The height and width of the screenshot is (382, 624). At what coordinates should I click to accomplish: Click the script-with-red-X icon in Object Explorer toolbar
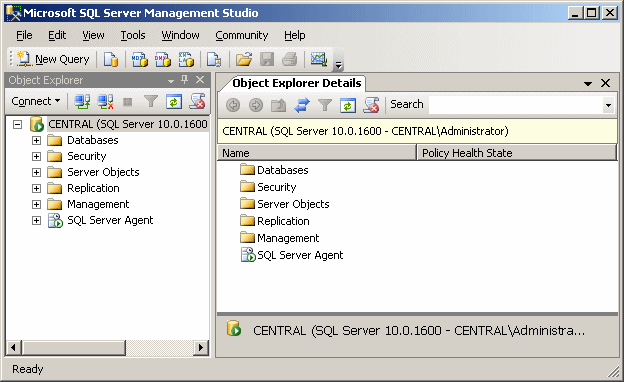click(197, 101)
